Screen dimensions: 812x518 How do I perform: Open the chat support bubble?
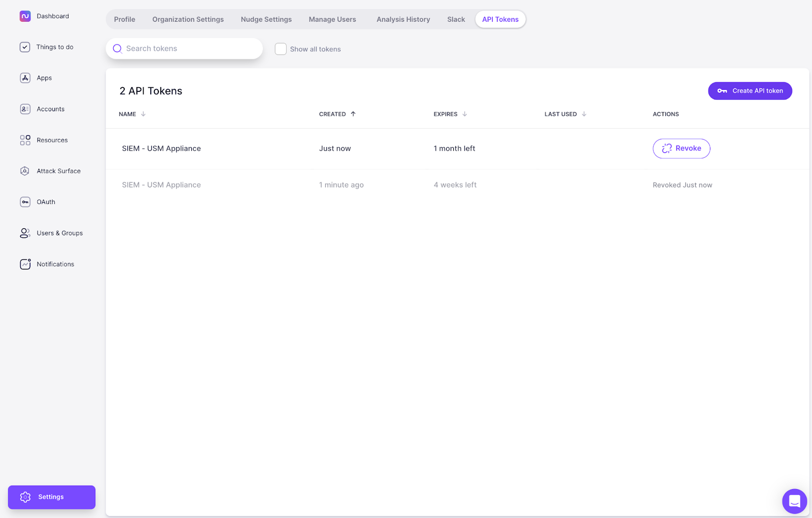[x=794, y=501]
